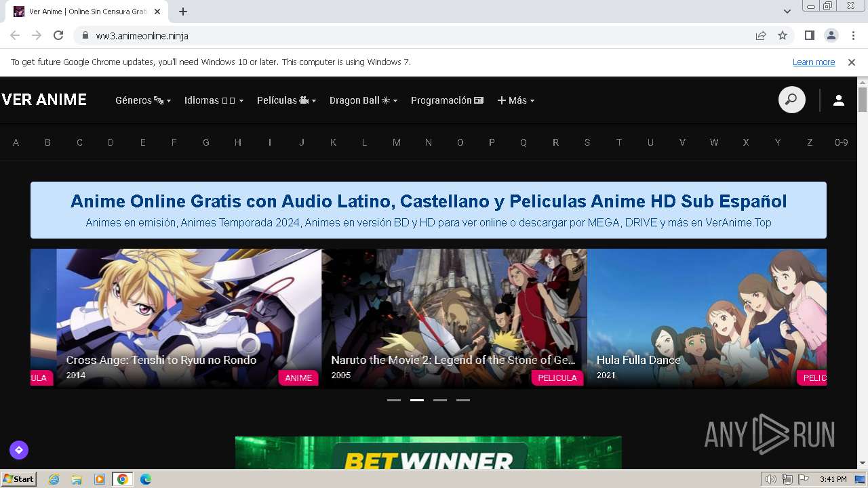Select third carousel slide indicator
The image size is (868, 488).
click(x=440, y=400)
